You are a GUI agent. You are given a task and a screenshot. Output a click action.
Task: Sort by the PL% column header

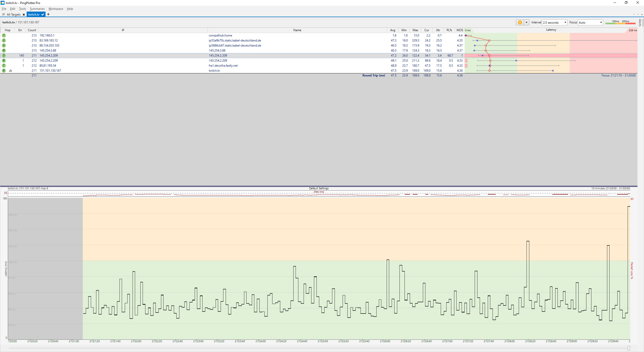click(x=449, y=30)
